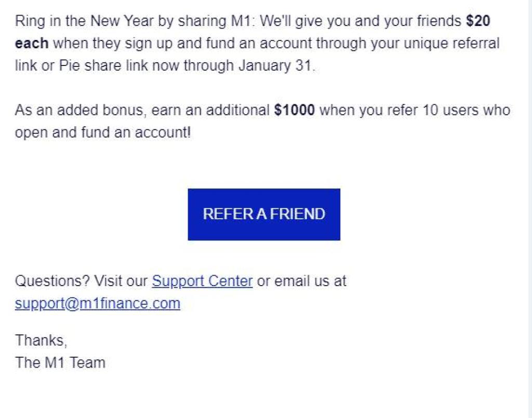Viewport: 532px width, 418px height.
Task: Click the support@m1finance.com email link
Action: (98, 303)
